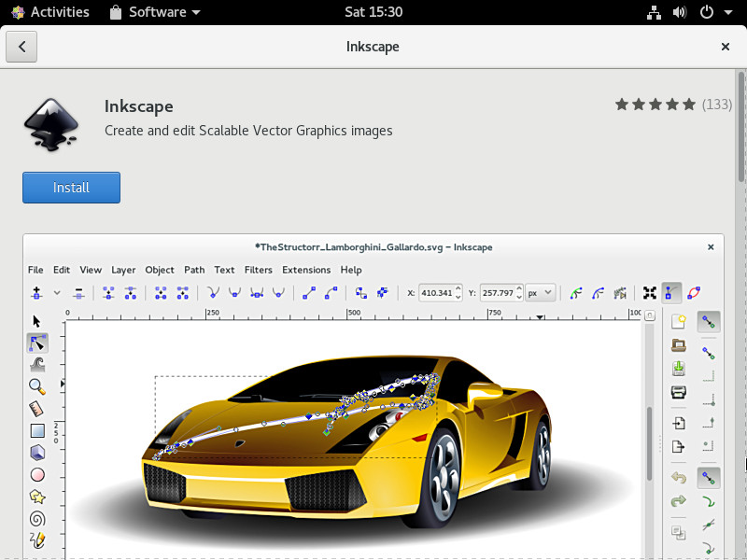The image size is (747, 560).
Task: Click the New document icon
Action: [x=679, y=322]
